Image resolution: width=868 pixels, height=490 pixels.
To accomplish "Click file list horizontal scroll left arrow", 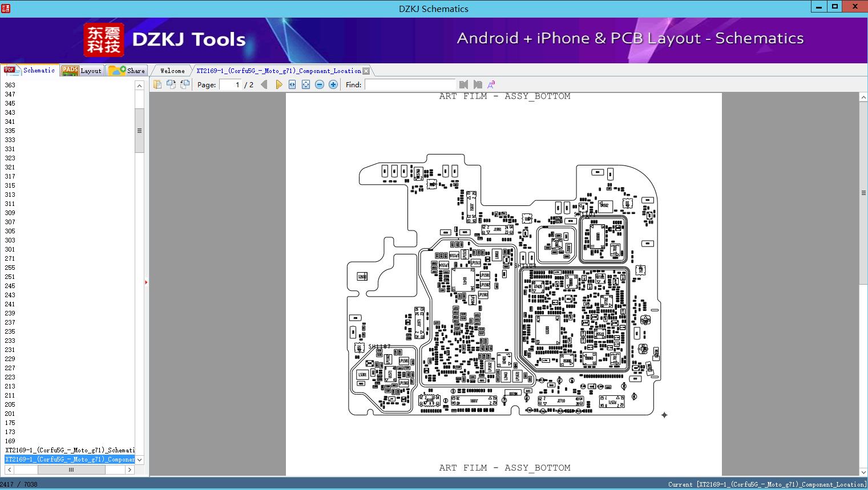I will [10, 469].
